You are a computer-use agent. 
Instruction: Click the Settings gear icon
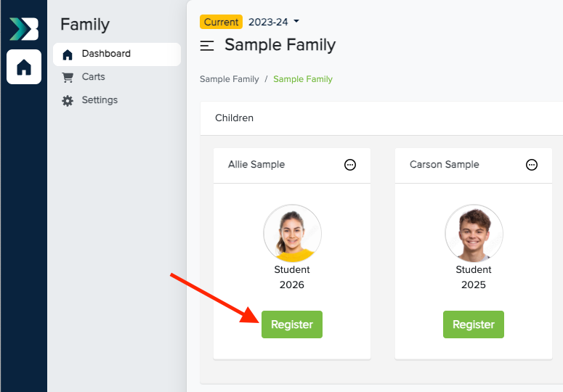[68, 101]
